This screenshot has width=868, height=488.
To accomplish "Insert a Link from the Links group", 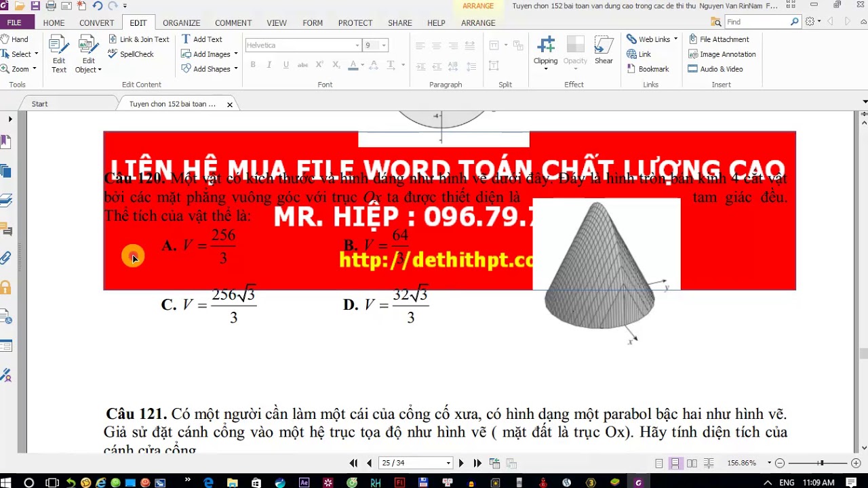I will point(639,54).
